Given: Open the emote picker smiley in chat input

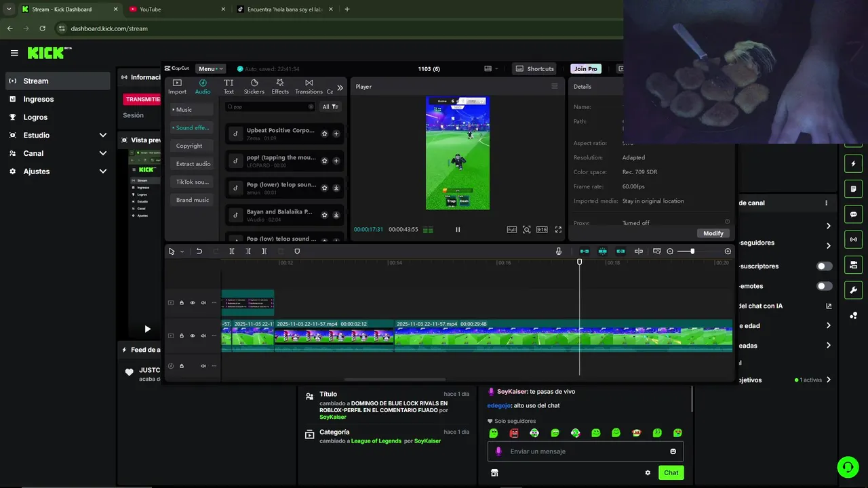Looking at the screenshot, I should coord(673,451).
